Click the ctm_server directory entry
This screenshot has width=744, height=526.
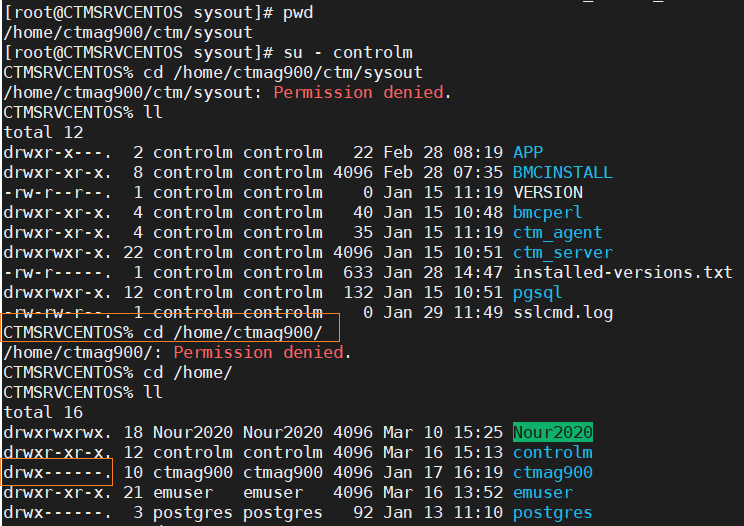[x=563, y=253]
